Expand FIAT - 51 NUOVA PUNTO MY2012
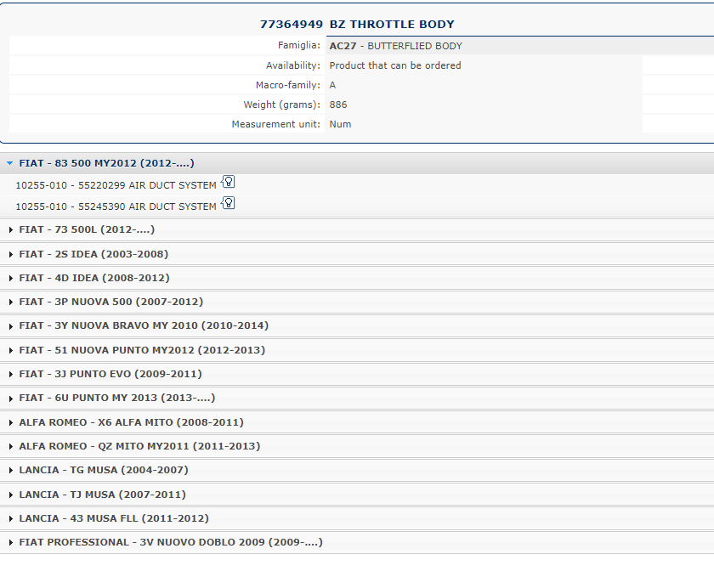This screenshot has width=714, height=588. click(142, 350)
